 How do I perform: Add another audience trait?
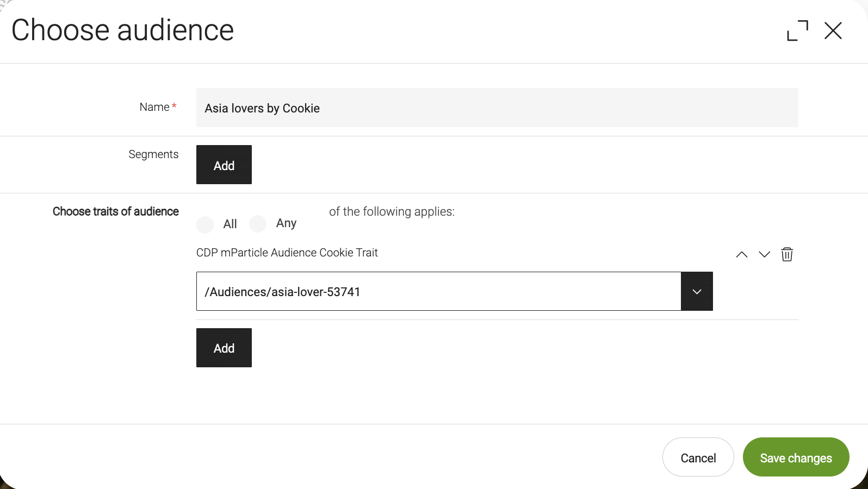tap(224, 348)
